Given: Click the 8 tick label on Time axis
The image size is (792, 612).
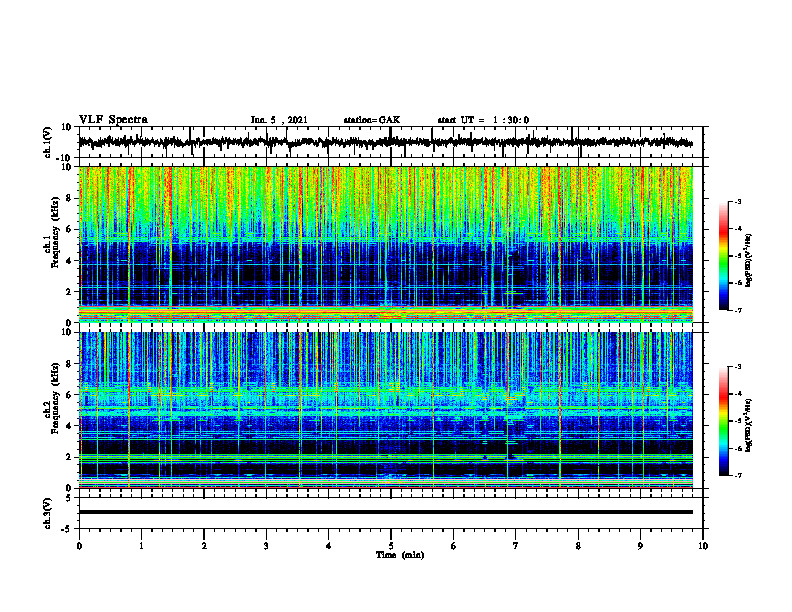Looking at the screenshot, I should point(578,546).
